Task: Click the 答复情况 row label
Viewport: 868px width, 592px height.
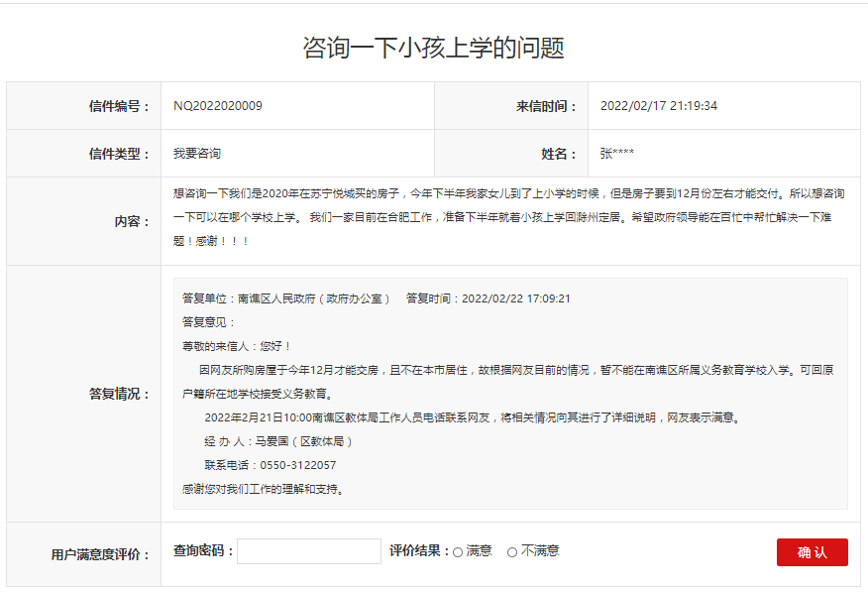Action: (119, 394)
